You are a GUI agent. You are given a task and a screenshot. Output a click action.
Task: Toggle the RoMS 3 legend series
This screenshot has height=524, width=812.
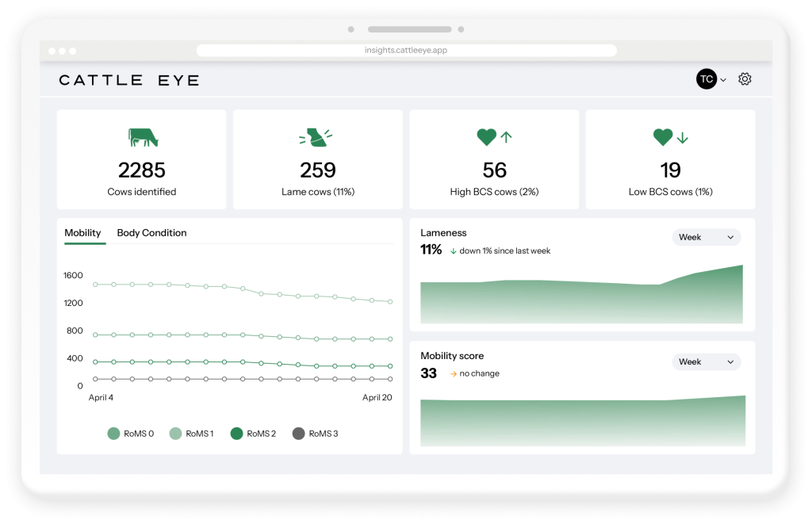tap(315, 434)
